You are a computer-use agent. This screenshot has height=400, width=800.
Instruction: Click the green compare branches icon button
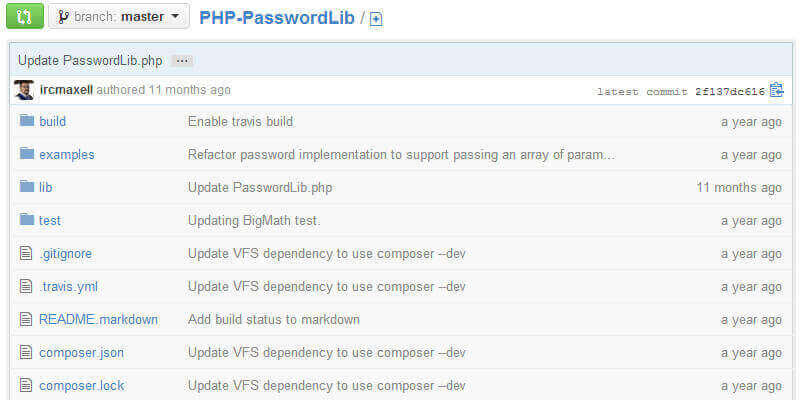[25, 16]
